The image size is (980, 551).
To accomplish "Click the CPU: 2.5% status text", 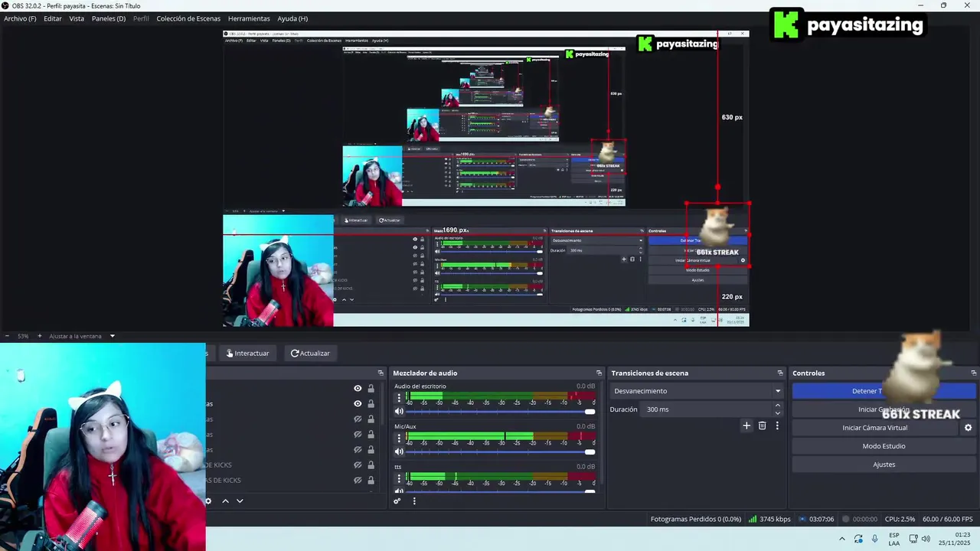I will click(x=900, y=519).
